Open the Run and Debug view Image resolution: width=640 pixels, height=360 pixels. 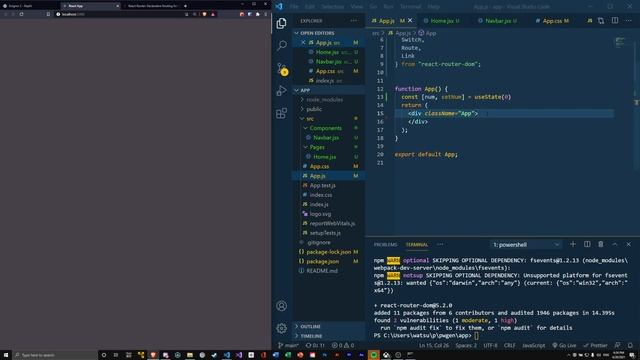[x=281, y=91]
